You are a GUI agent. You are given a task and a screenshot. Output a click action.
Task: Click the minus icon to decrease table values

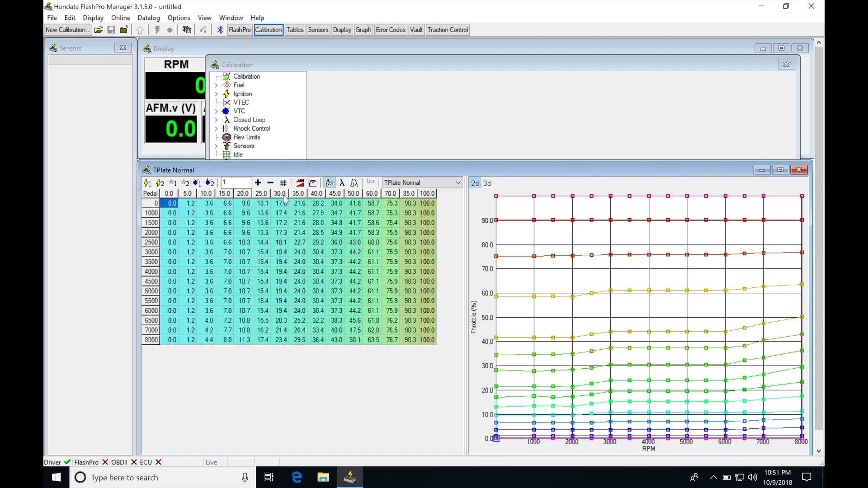pyautogui.click(x=270, y=183)
